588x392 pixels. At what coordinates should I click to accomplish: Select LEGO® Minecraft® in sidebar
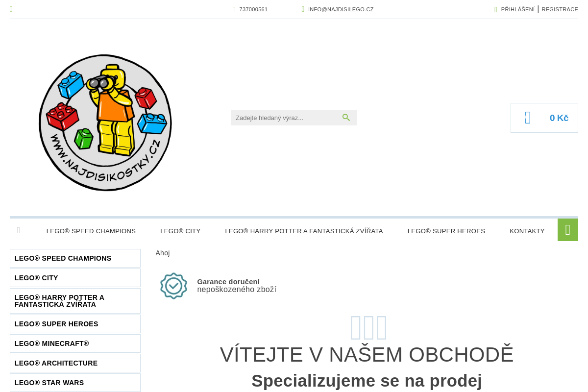pos(75,343)
